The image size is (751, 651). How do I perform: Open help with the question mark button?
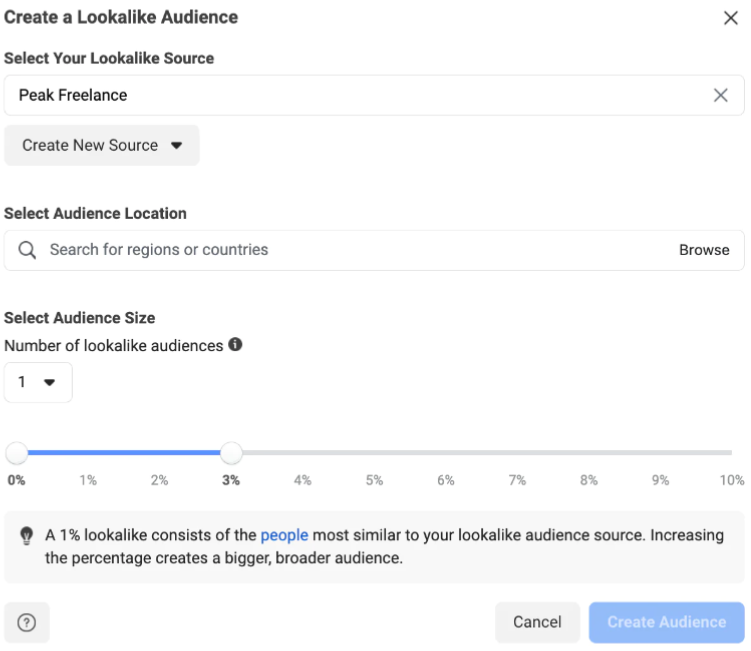click(27, 622)
